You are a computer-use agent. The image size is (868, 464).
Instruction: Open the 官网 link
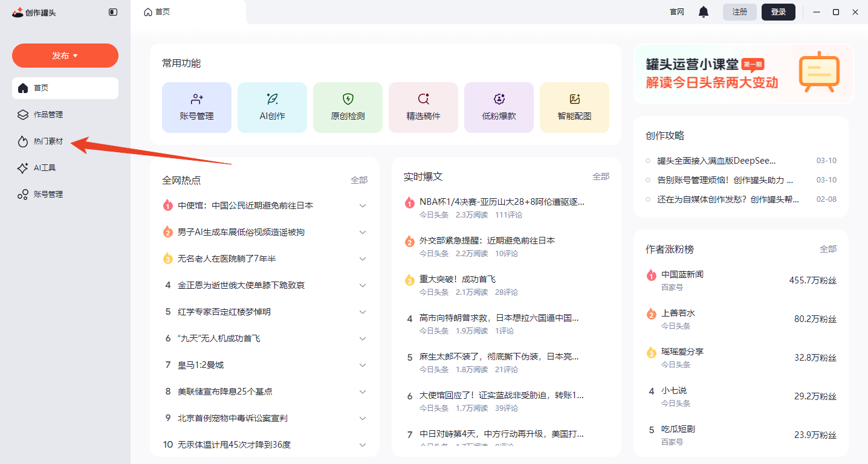[x=676, y=11]
